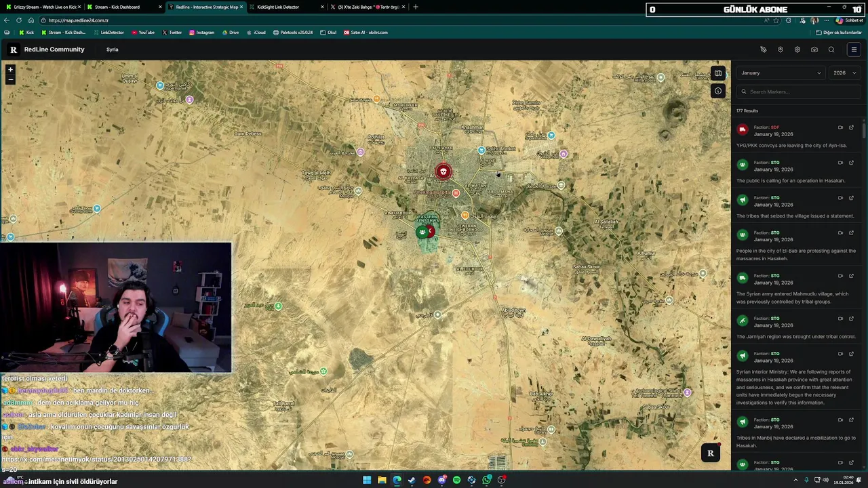Select the green people marker on map
The width and height of the screenshot is (868, 488).
point(422,232)
